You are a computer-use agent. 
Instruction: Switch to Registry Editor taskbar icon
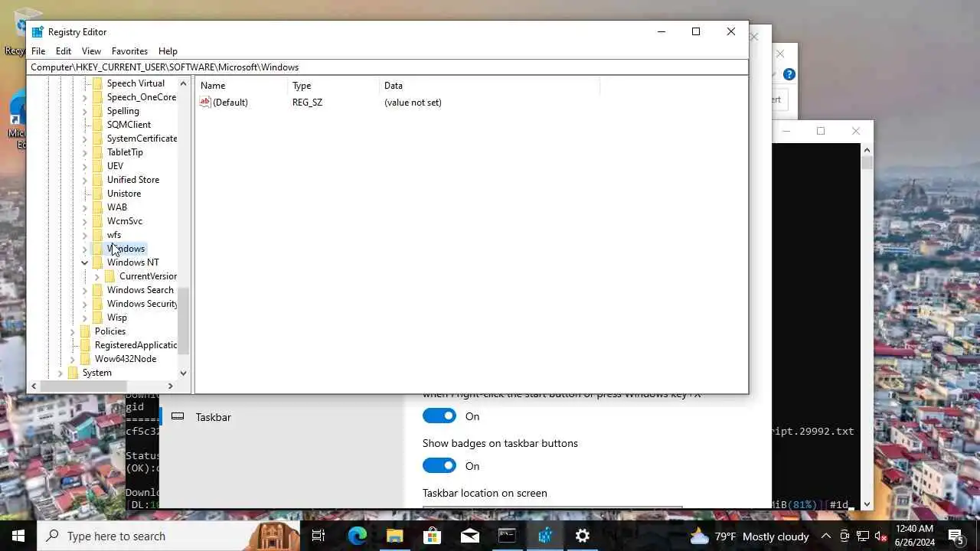click(545, 536)
